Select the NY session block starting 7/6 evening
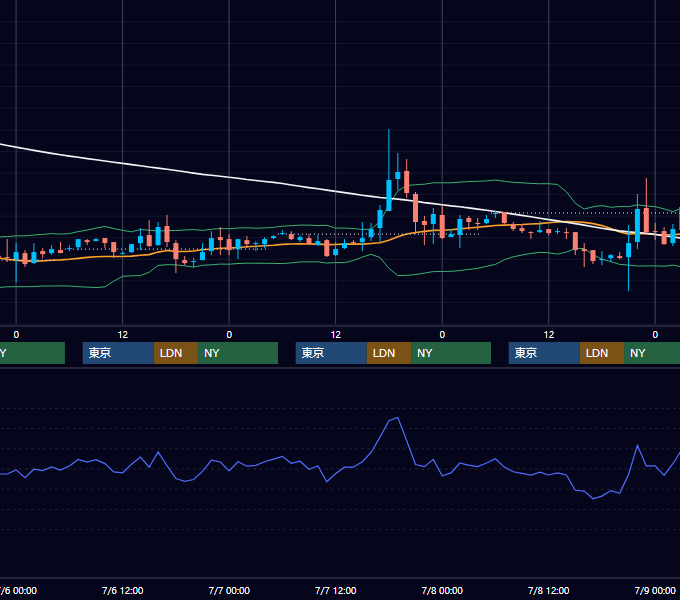This screenshot has height=600, width=680. (x=238, y=353)
